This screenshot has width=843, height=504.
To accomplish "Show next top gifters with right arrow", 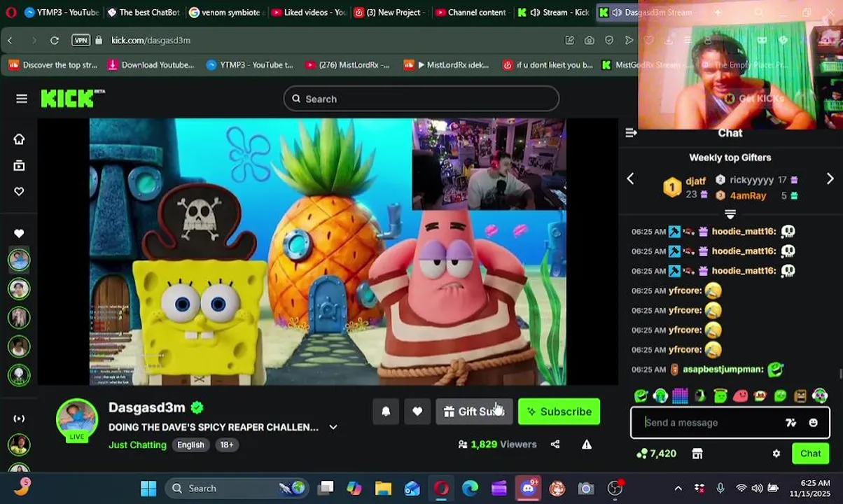I will point(830,179).
